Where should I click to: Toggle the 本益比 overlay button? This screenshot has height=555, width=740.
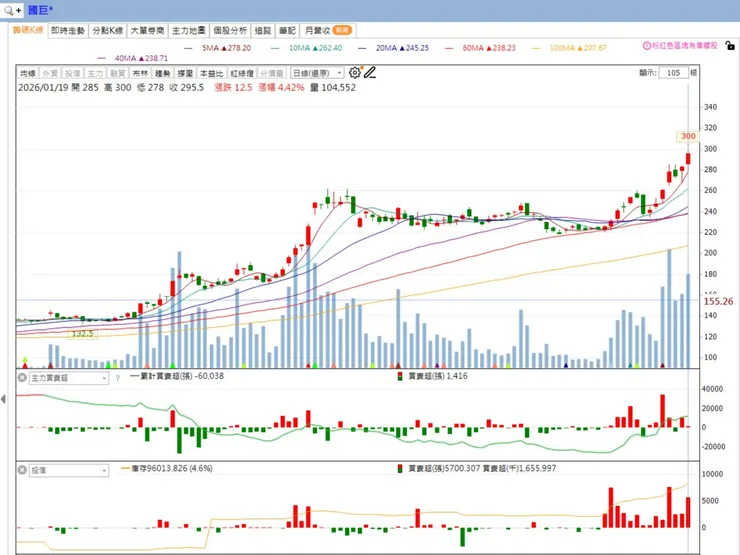211,73
